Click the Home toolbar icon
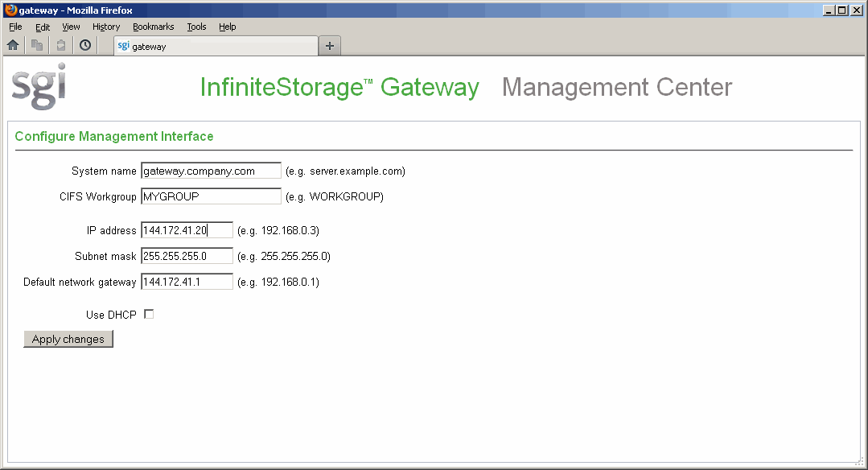This screenshot has width=868, height=470. click(13, 45)
